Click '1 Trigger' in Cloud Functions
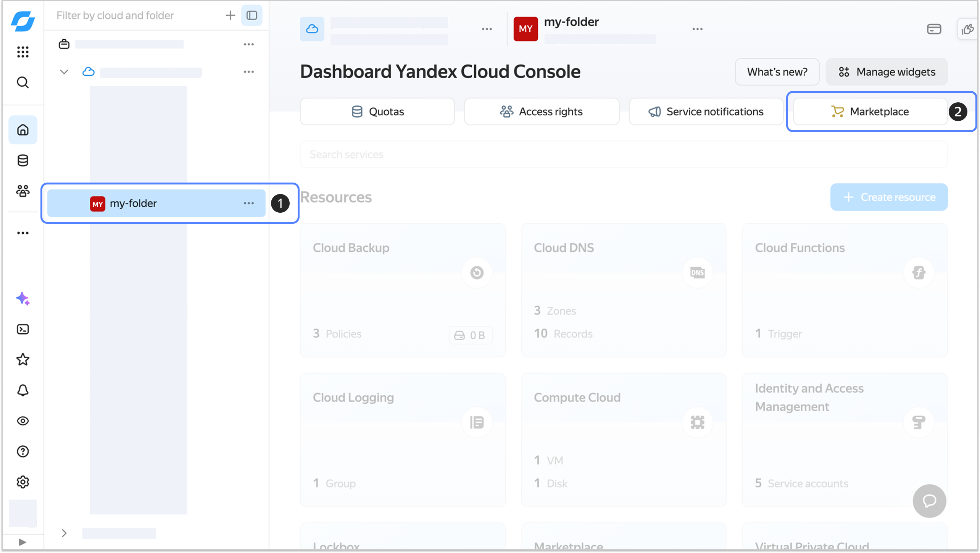The height and width of the screenshot is (553, 980). [779, 334]
